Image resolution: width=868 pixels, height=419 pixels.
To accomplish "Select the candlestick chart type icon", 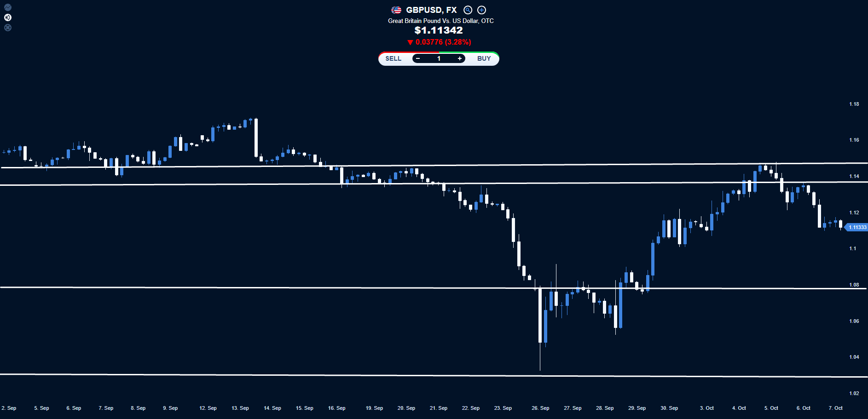I will pyautogui.click(x=8, y=17).
